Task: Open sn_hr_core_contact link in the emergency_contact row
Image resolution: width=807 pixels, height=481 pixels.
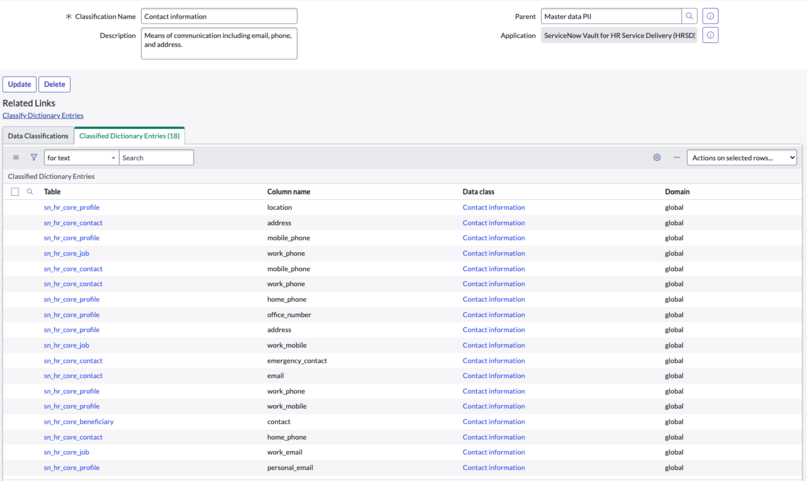Action: click(73, 361)
